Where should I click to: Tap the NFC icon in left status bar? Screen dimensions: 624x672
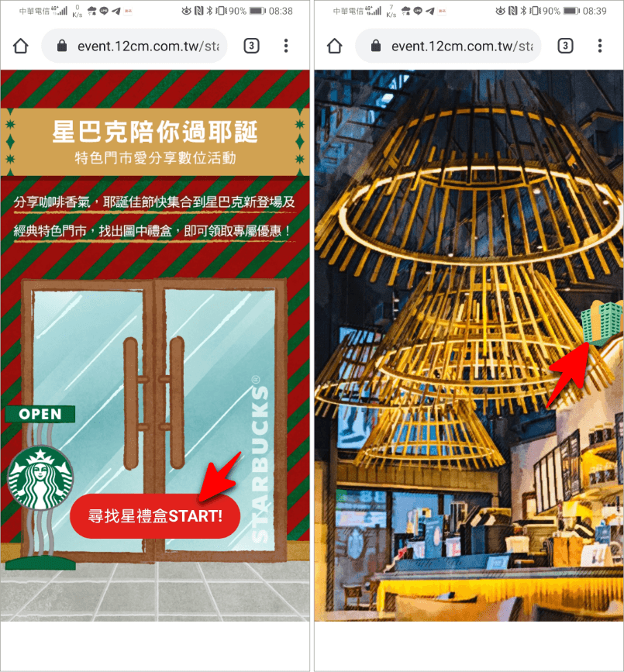[199, 11]
